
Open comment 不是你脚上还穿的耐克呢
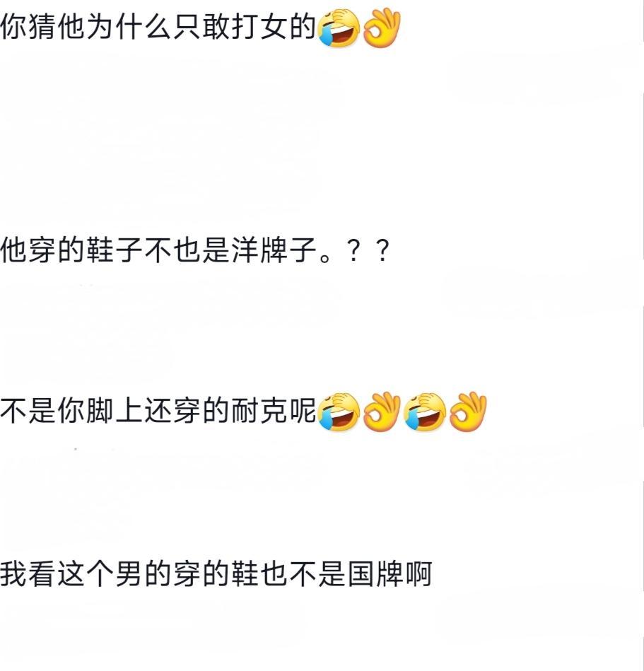[x=244, y=412]
